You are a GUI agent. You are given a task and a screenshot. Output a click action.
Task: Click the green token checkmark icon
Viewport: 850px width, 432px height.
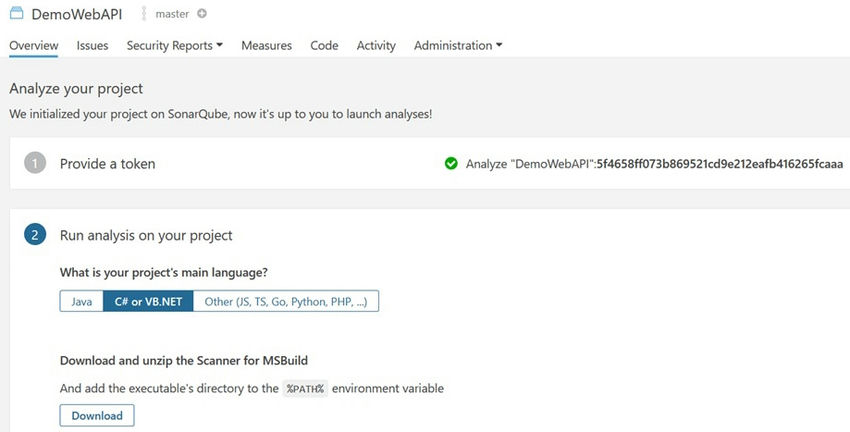tap(451, 164)
